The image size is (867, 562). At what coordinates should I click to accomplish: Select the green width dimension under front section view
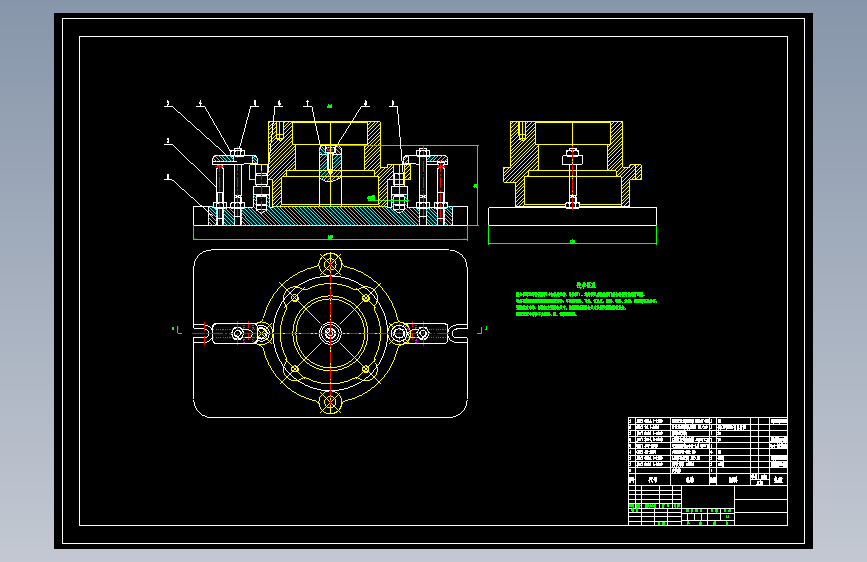(330, 237)
